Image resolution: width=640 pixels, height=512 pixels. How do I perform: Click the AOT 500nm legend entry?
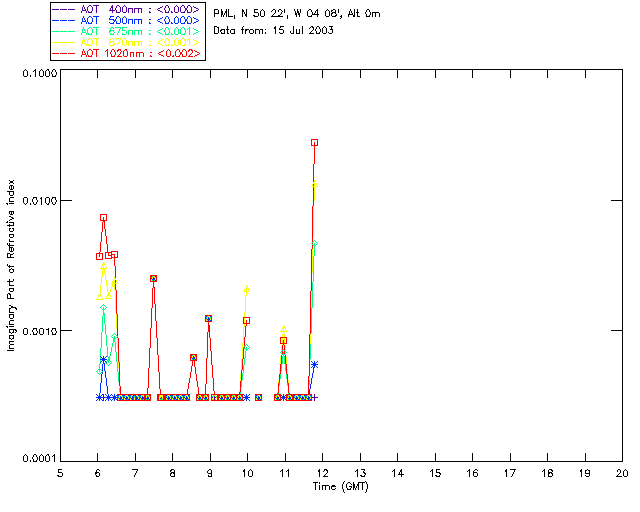pos(127,20)
